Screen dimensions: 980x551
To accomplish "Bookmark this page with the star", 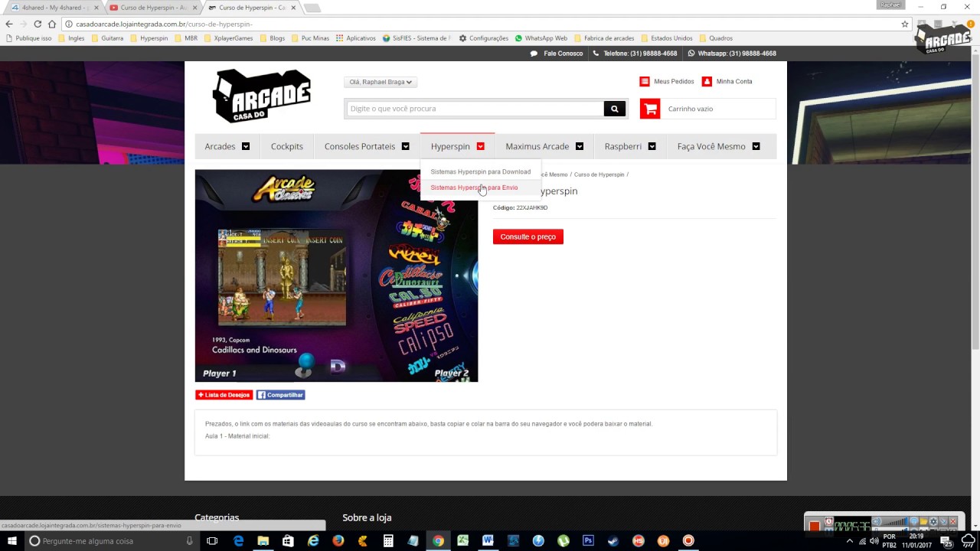I will [905, 24].
